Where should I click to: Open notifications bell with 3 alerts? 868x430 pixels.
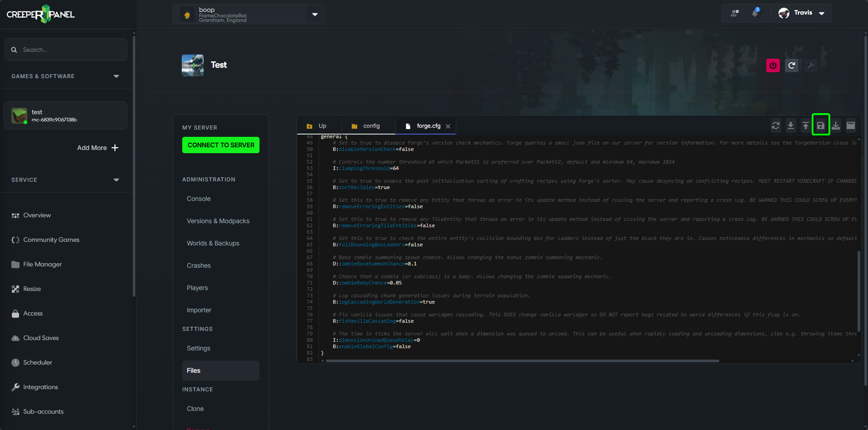click(754, 13)
